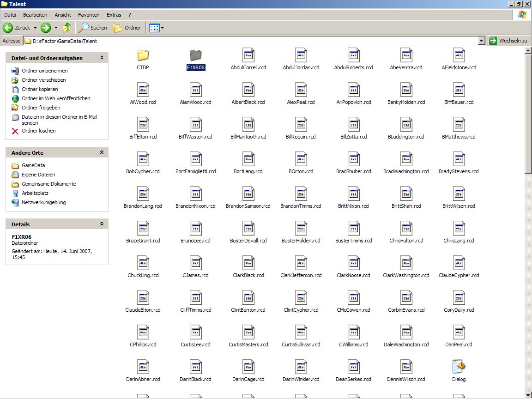Go up one folder level icon

click(x=67, y=28)
